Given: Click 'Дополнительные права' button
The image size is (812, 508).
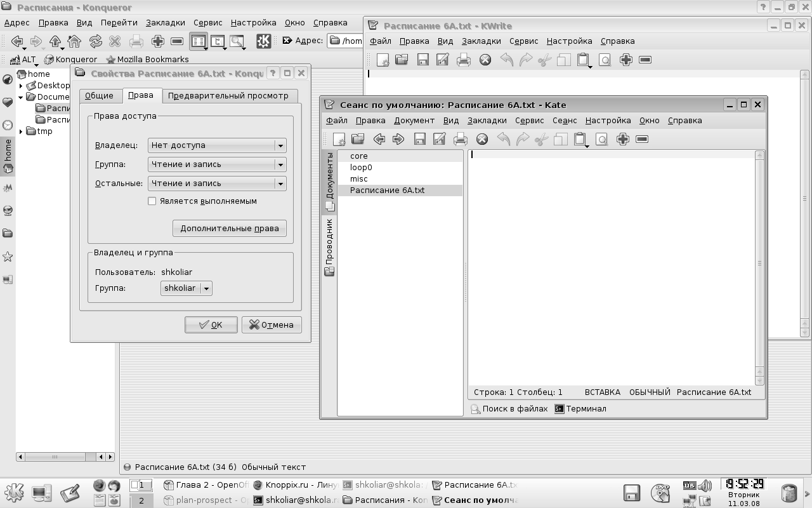Looking at the screenshot, I should click(230, 229).
